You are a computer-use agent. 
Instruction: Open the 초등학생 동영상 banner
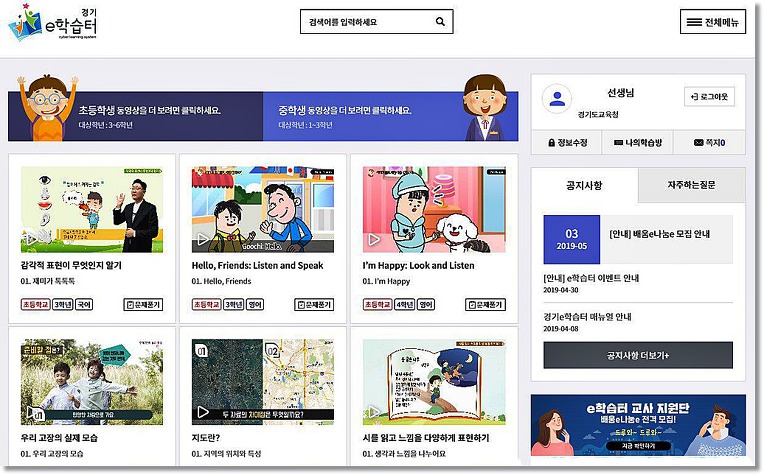[x=135, y=116]
